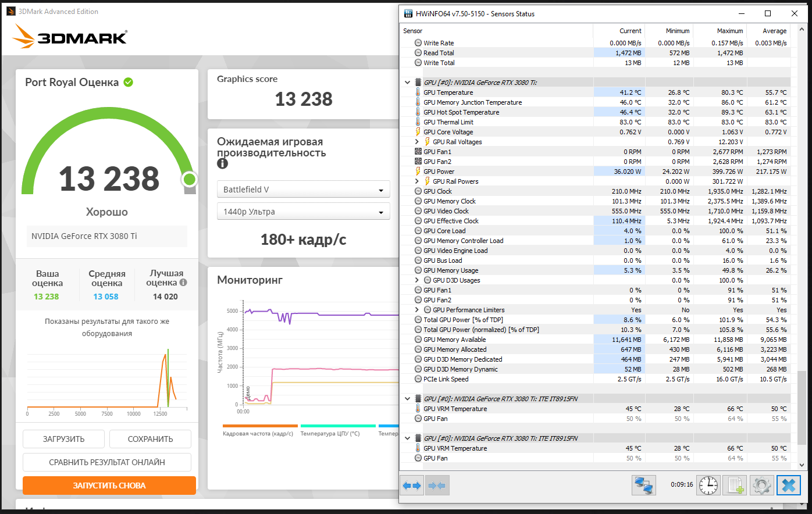812x514 pixels.
Task: Click the clock icon to reset sensor timers
Action: click(x=708, y=485)
